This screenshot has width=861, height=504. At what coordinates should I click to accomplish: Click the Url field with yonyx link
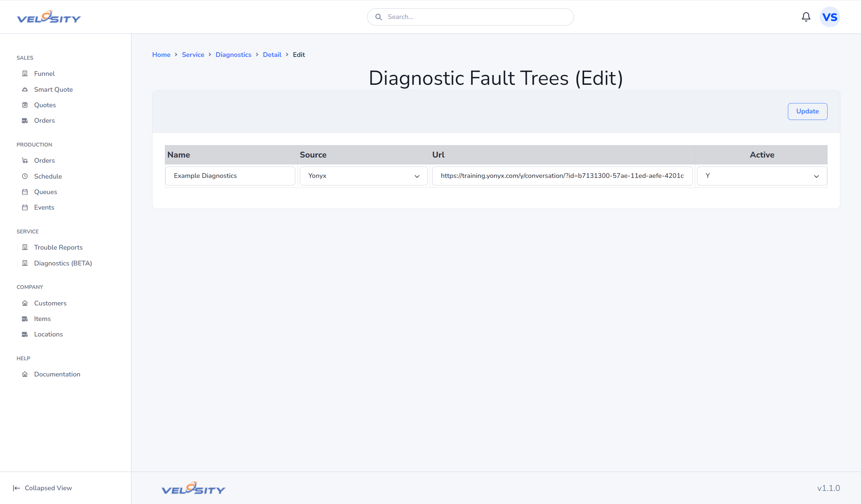tap(562, 176)
